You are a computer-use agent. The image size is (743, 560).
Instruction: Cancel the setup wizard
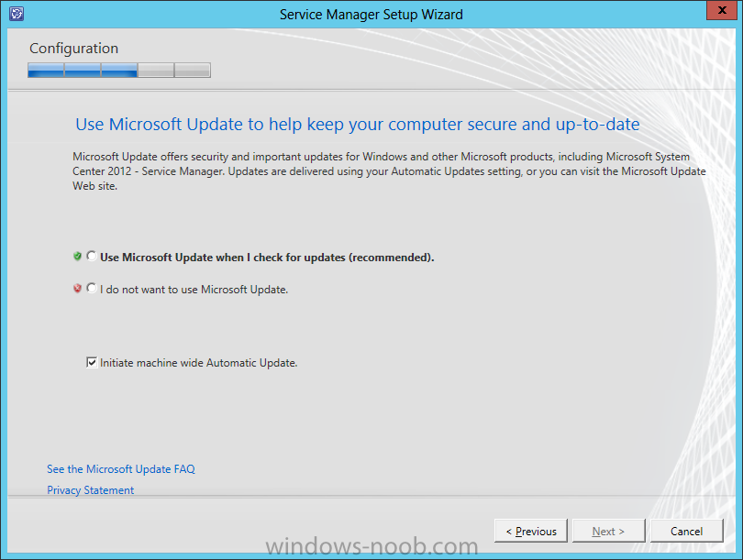click(687, 531)
